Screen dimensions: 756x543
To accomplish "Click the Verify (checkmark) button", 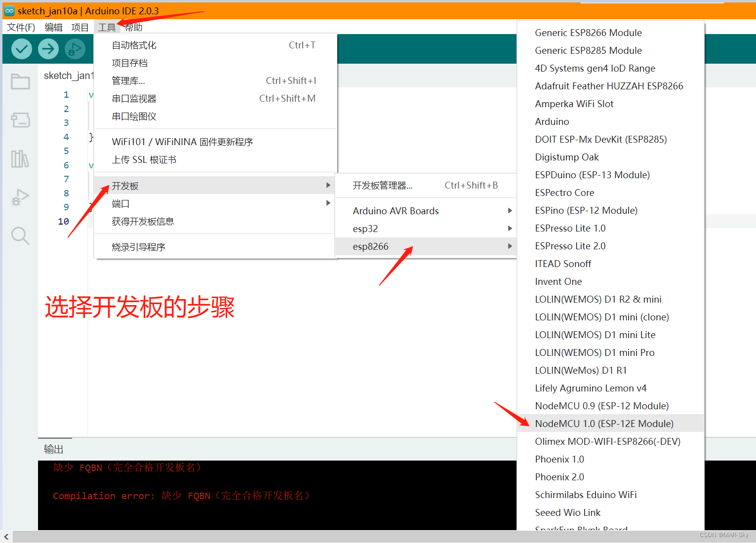I will [x=22, y=49].
